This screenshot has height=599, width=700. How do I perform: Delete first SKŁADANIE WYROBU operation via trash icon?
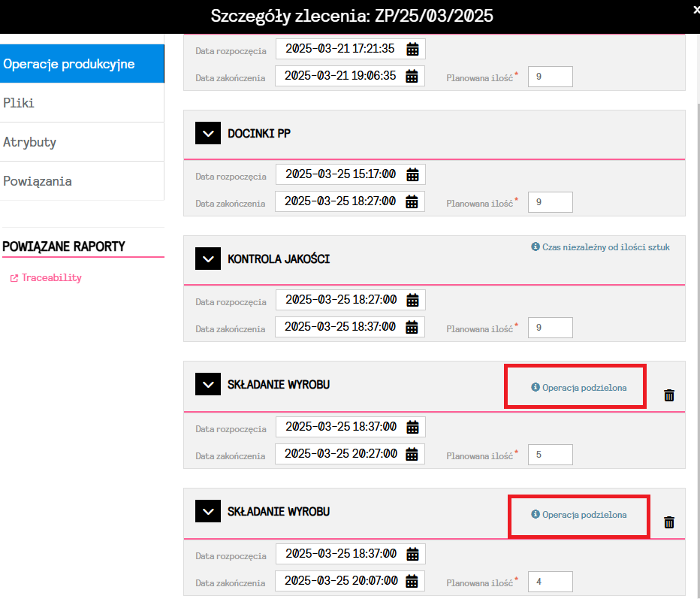click(x=669, y=395)
